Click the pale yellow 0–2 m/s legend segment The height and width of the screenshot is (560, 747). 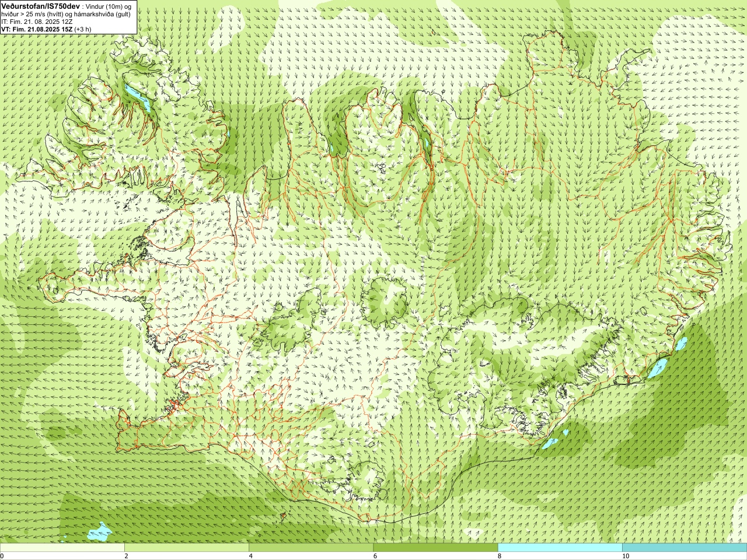click(x=62, y=548)
